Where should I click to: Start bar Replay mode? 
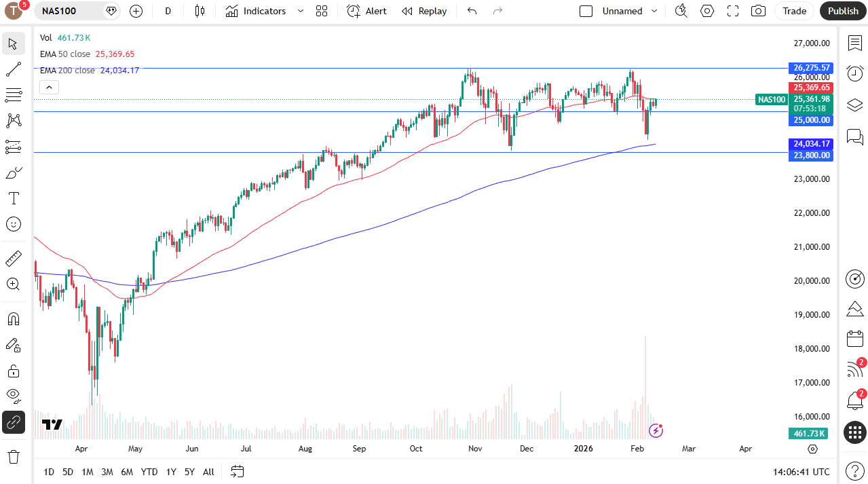point(424,11)
